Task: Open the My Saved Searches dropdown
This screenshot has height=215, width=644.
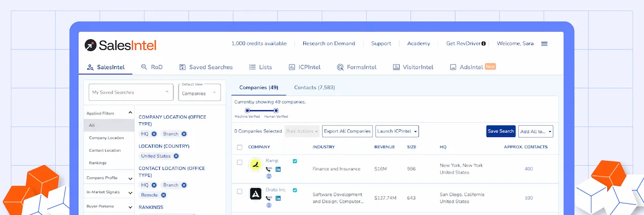Action: 131,92
